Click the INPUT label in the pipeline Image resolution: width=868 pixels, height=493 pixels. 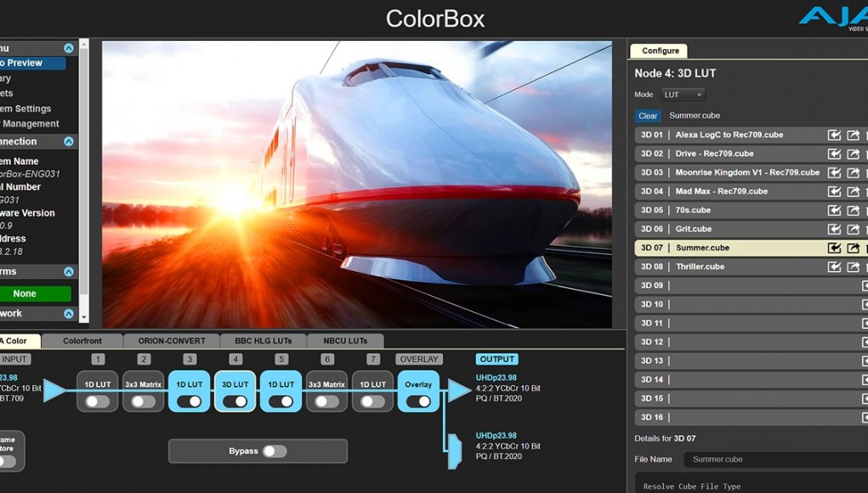click(x=15, y=359)
